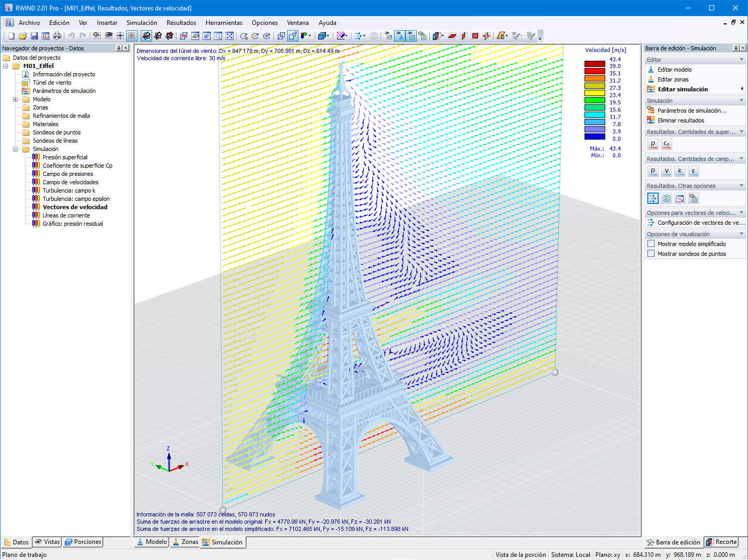
Task: Collapse the Simulación folder in the navigator
Action: (x=16, y=149)
